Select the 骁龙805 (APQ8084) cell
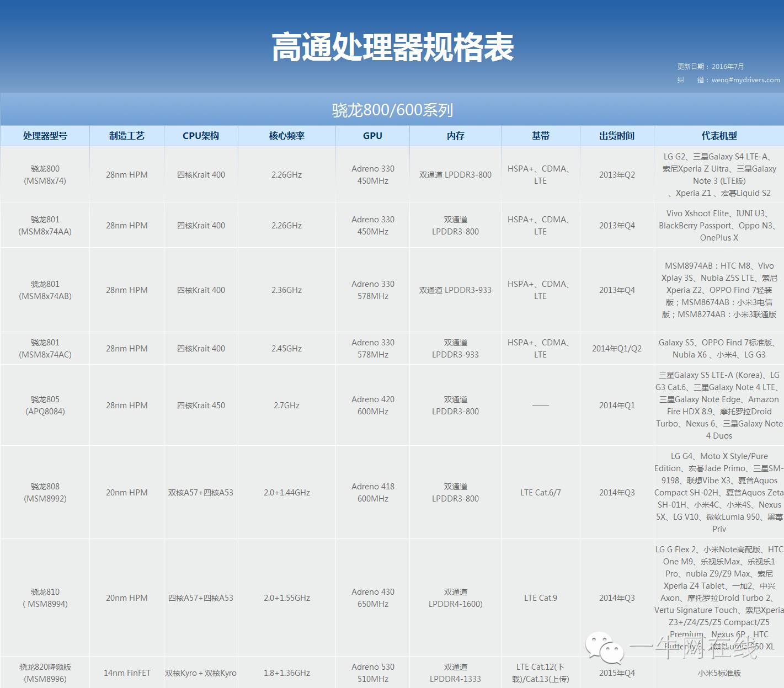 pos(45,406)
